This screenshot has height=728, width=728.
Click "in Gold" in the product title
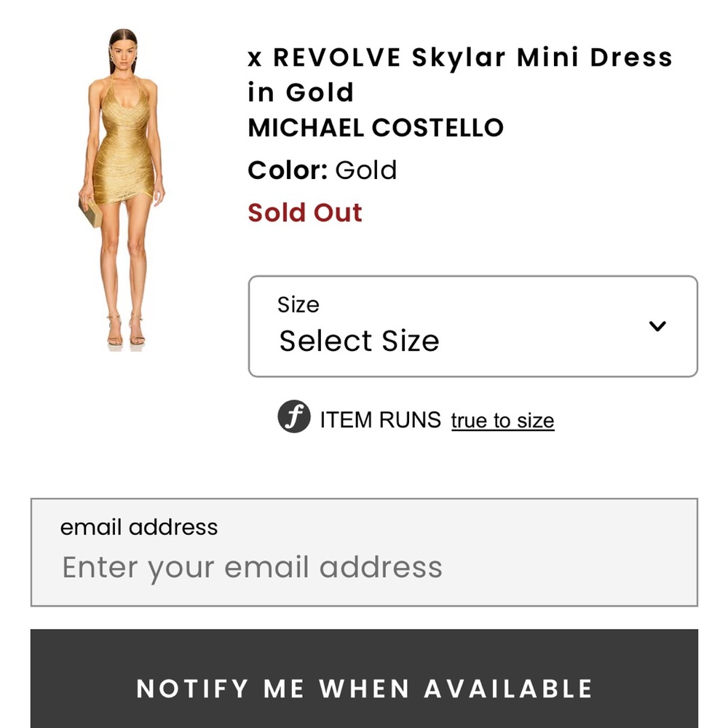point(301,92)
